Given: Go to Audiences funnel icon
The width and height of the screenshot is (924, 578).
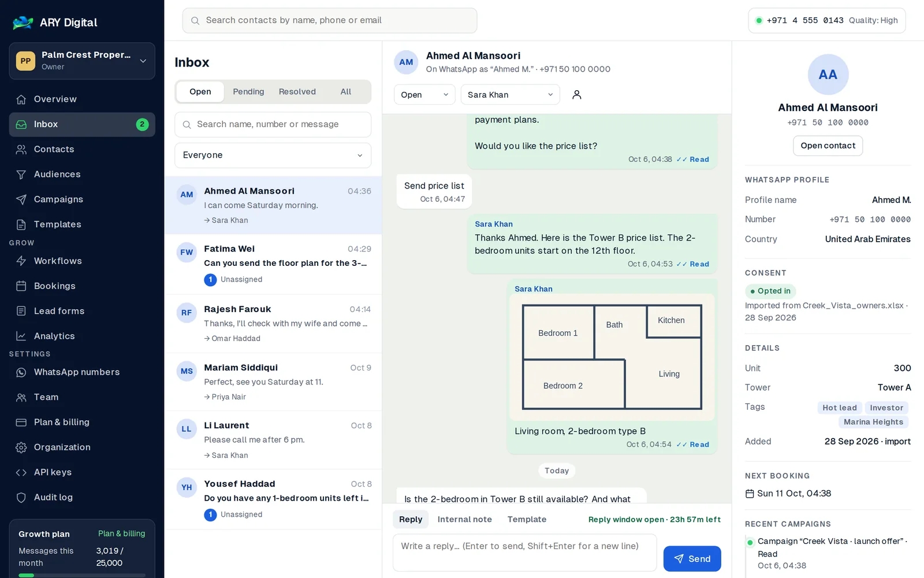Looking at the screenshot, I should pos(21,175).
